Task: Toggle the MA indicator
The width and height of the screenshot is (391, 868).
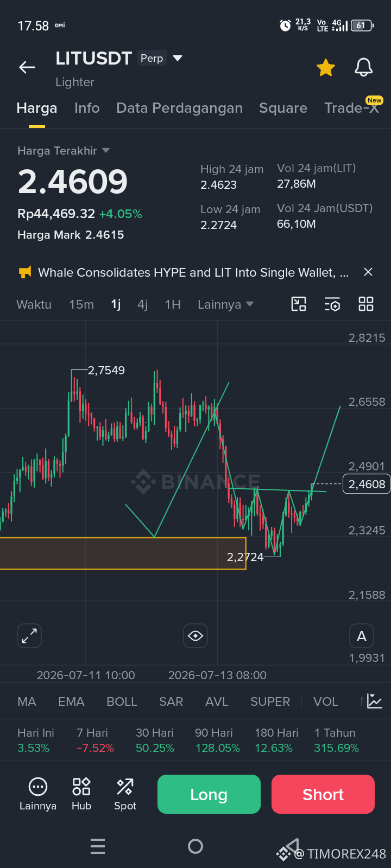Action: point(27,701)
